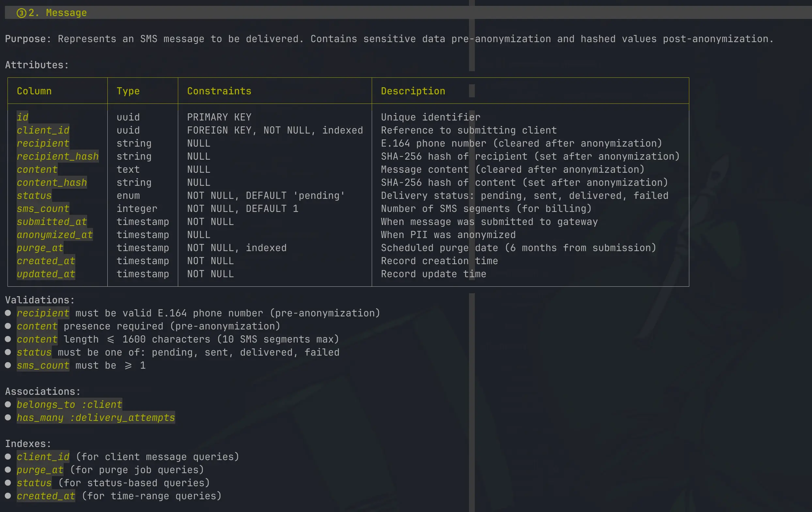This screenshot has width=812, height=512.
Task: Click bullet before 'sms_count must be ≥ 1'
Action: coord(8,365)
